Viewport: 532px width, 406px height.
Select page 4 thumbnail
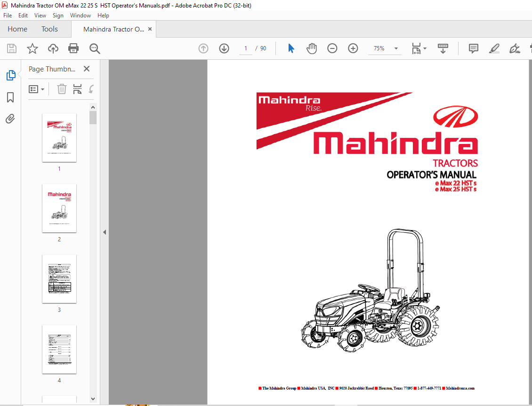point(59,349)
